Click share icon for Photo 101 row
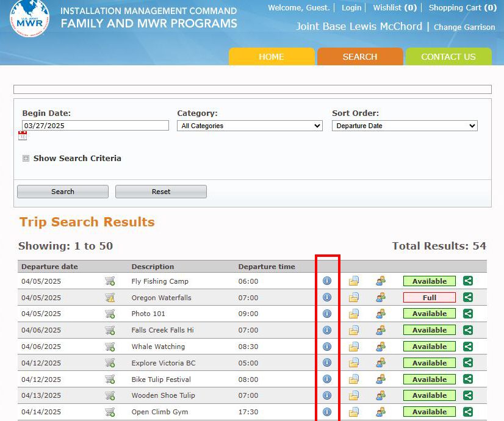Viewport: 504px width, 421px height. 468,314
